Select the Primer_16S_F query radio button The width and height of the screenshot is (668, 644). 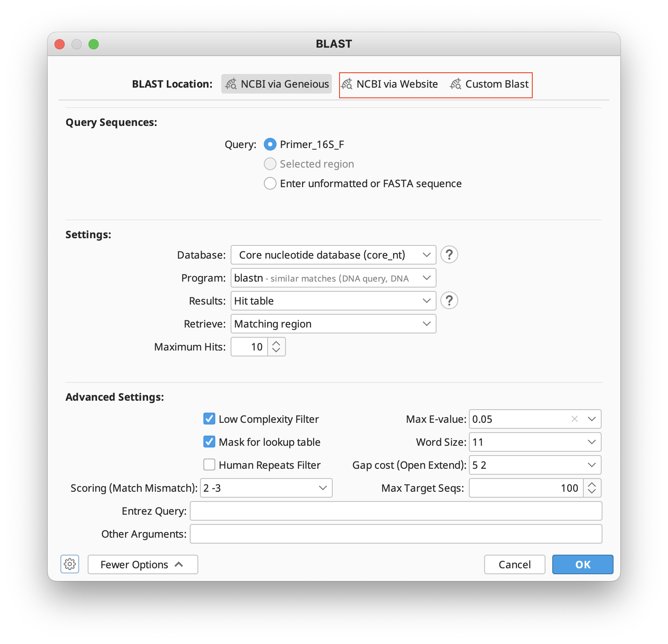click(270, 145)
